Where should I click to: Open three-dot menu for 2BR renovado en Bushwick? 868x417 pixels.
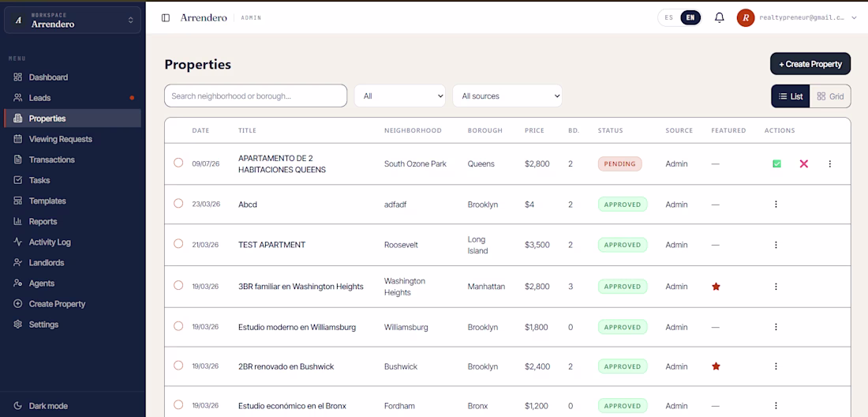pyautogui.click(x=776, y=366)
